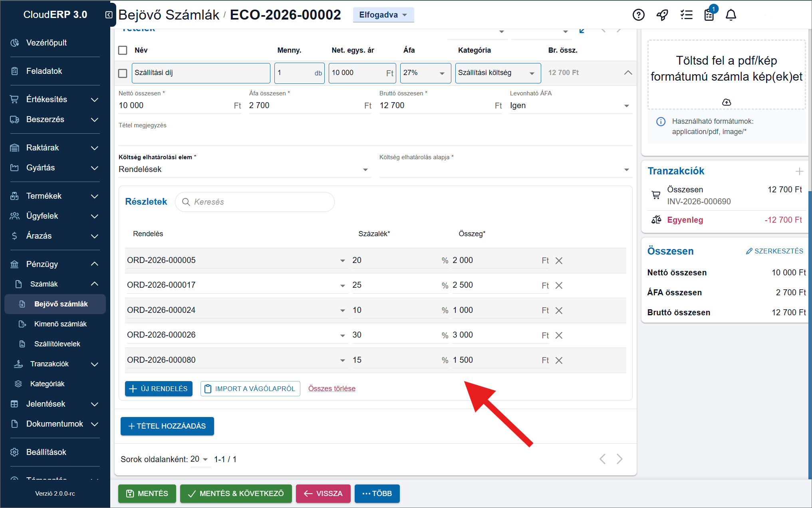Tick the Szállítási díj row checkbox
This screenshot has height=508, width=812.
click(x=123, y=73)
